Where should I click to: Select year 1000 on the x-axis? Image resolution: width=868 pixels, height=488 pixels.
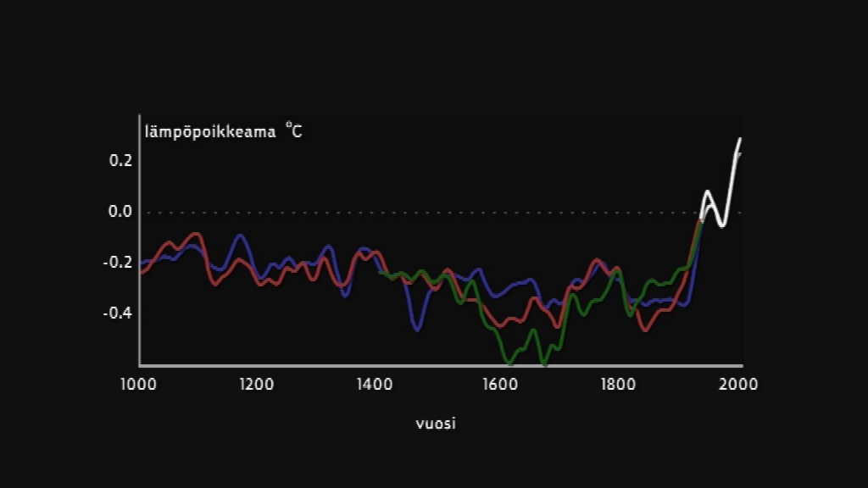click(x=138, y=384)
